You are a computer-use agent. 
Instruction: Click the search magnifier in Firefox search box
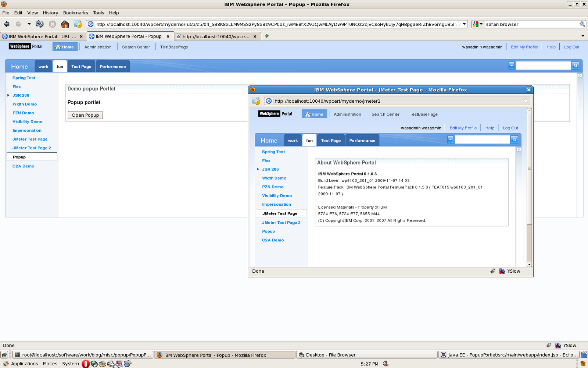point(582,24)
